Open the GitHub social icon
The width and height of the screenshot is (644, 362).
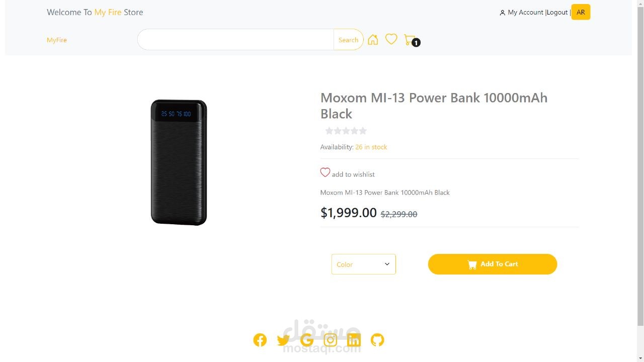click(x=377, y=340)
